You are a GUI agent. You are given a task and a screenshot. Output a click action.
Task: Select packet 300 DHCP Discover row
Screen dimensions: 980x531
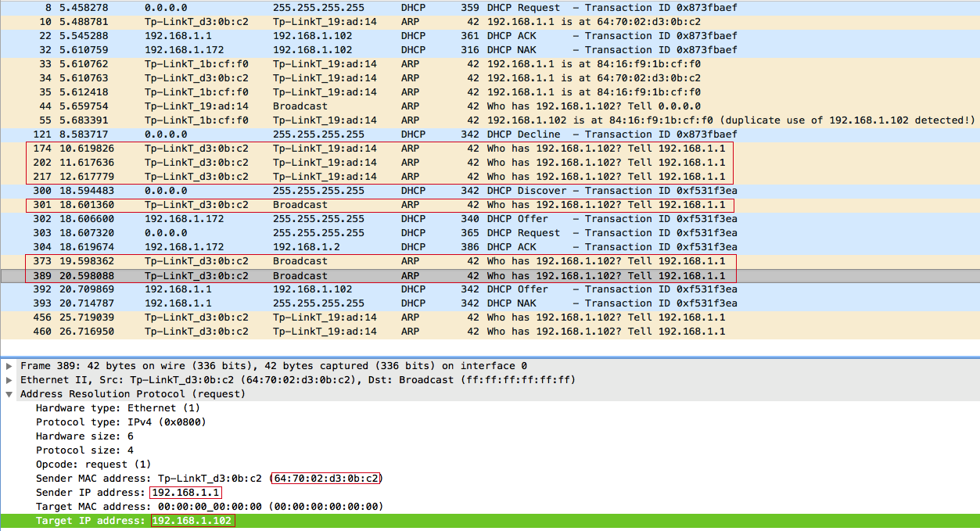(x=490, y=190)
